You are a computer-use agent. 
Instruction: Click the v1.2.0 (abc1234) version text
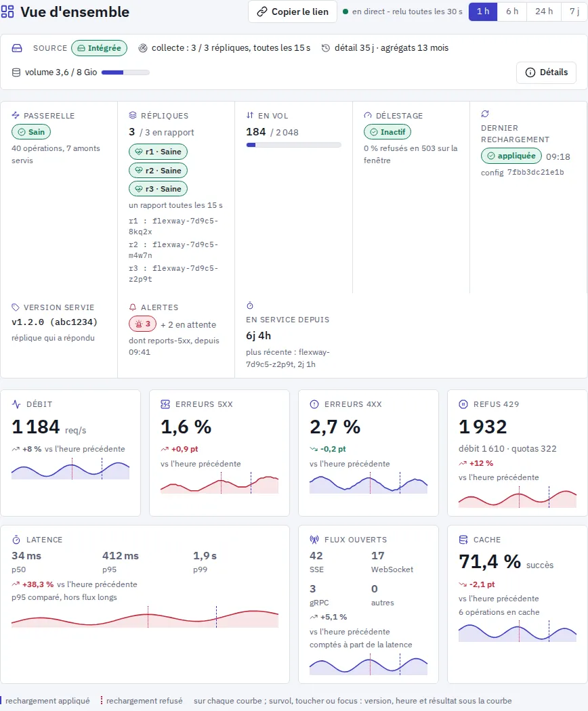point(54,322)
